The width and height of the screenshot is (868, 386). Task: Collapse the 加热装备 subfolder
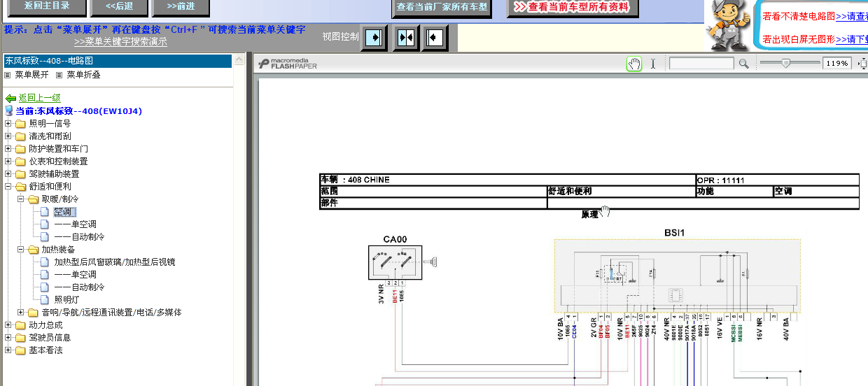point(20,250)
